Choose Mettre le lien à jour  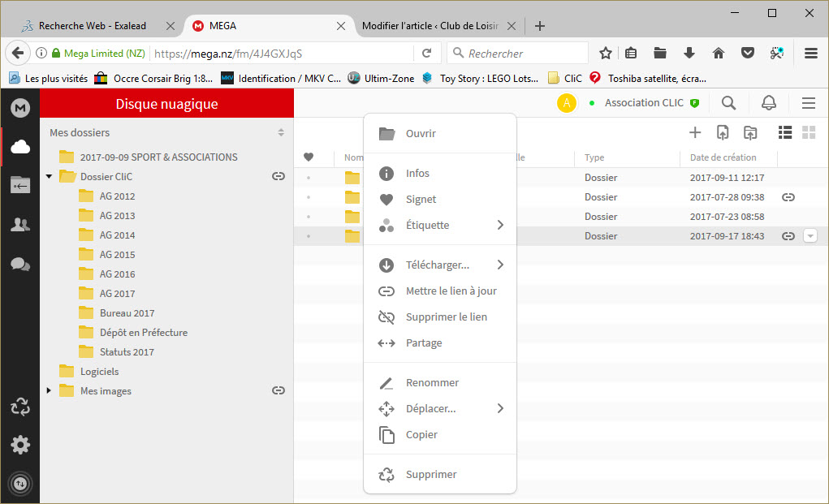440,291
